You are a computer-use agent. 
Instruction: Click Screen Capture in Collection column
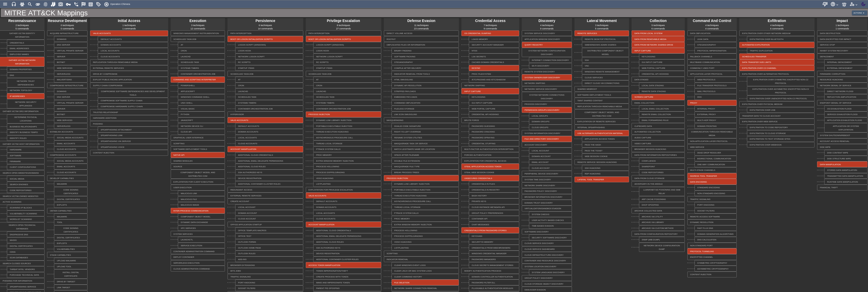tap(658, 97)
